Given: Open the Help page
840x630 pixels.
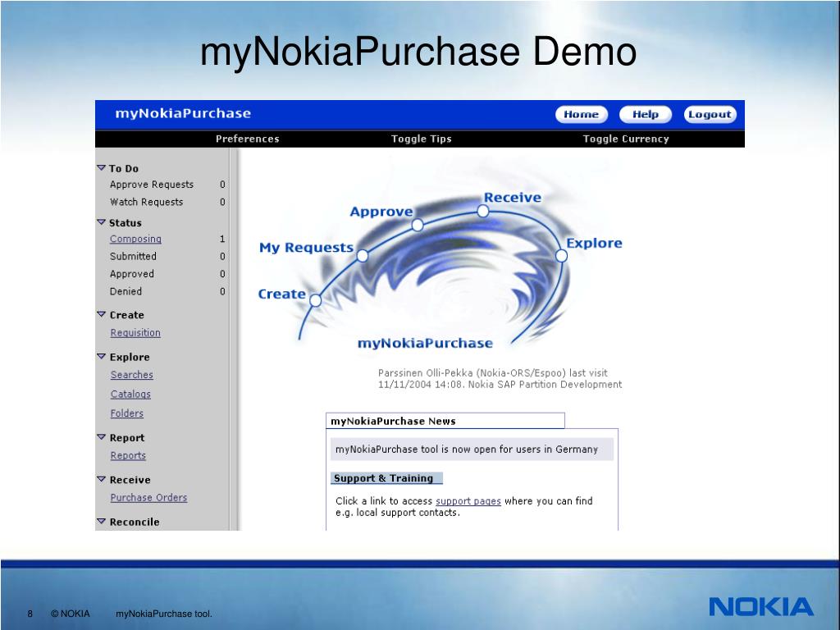Looking at the screenshot, I should 645,114.
